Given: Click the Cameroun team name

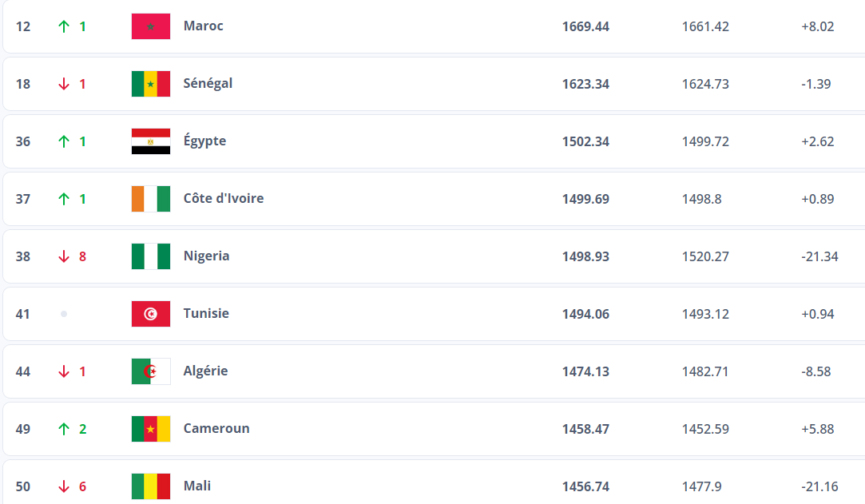Looking at the screenshot, I should pyautogui.click(x=216, y=429).
